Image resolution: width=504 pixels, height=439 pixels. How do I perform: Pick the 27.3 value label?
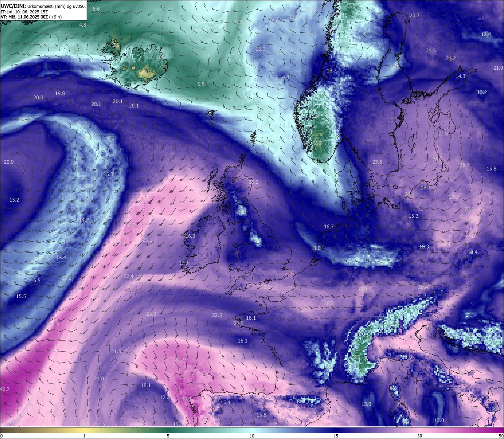click(x=362, y=289)
